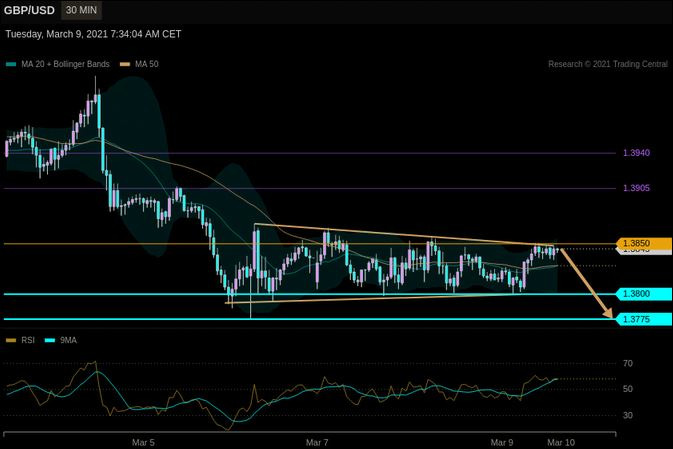Click the RSI 50 level label
Image resolution: width=673 pixels, height=449 pixels.
click(628, 389)
